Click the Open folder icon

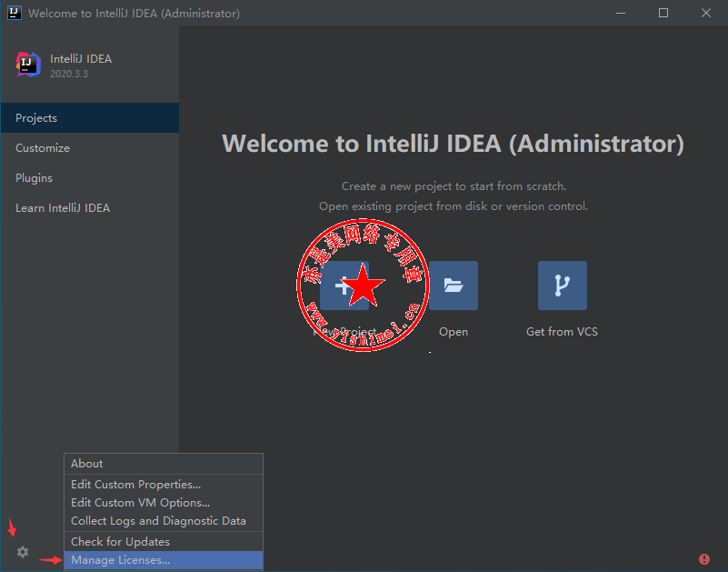(x=454, y=286)
